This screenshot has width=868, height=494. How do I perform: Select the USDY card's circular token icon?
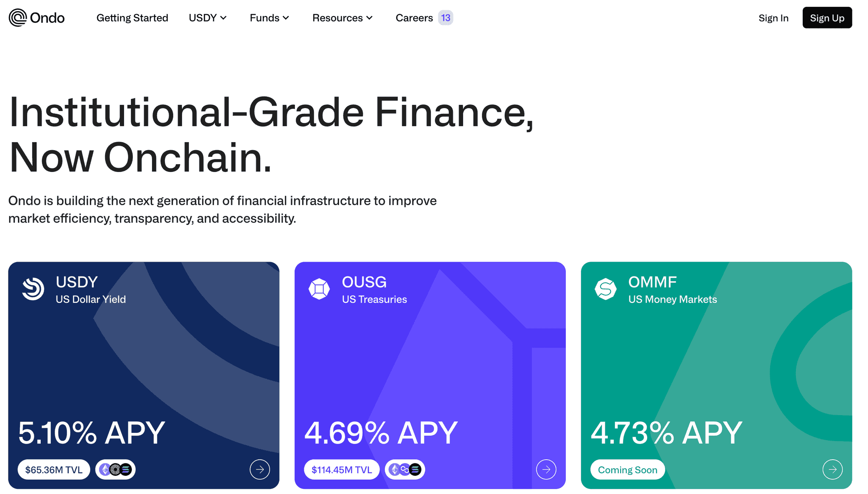click(x=33, y=289)
